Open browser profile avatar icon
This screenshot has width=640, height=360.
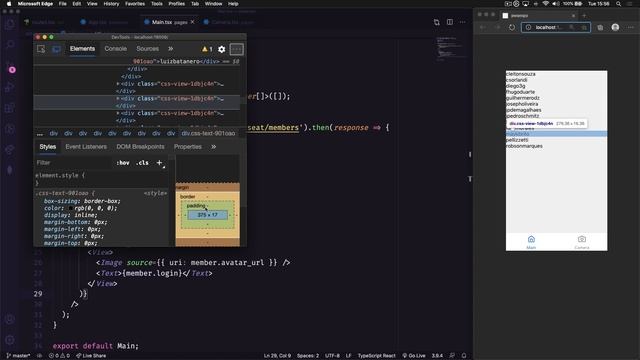[615, 27]
